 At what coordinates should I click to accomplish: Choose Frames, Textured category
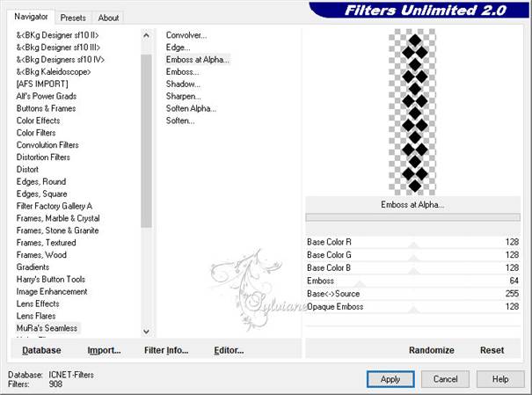tap(46, 243)
